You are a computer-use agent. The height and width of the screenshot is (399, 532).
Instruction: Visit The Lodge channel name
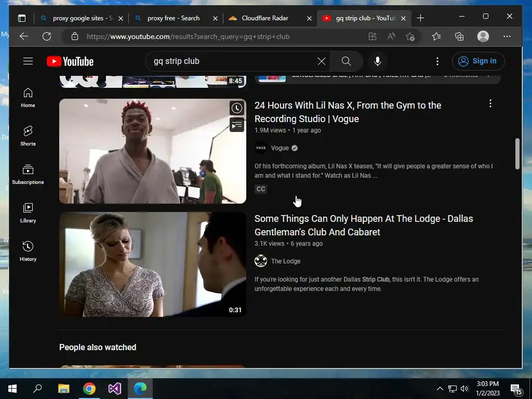286,261
